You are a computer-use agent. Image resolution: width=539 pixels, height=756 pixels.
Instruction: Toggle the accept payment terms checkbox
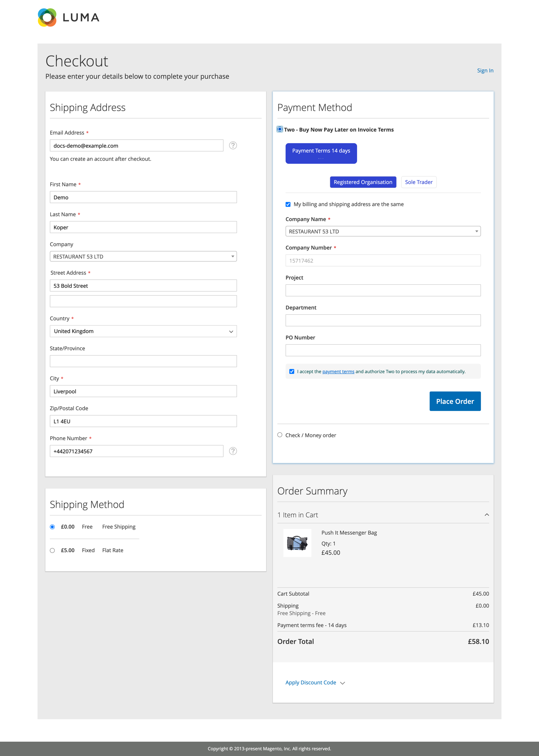[x=292, y=372]
